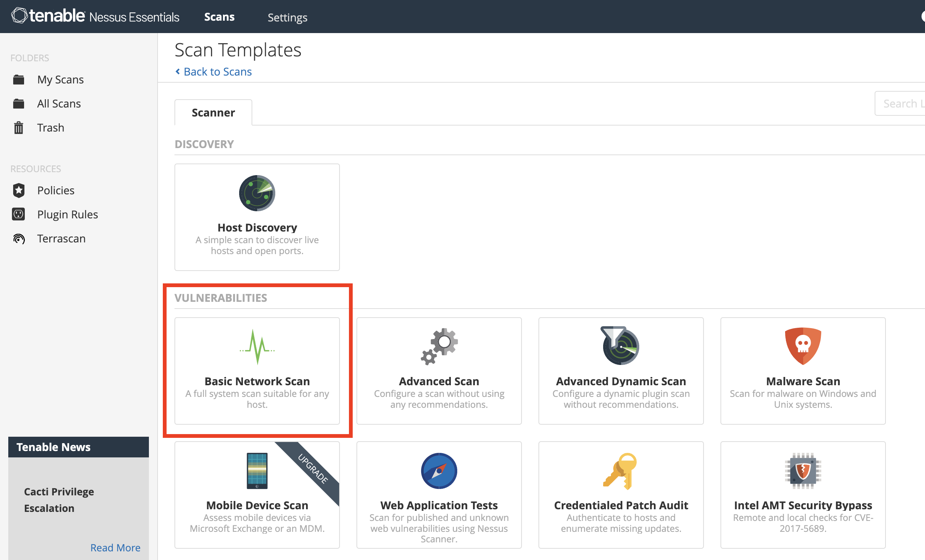Select the Scanner tab
Image resolution: width=925 pixels, height=560 pixels.
pyautogui.click(x=213, y=113)
